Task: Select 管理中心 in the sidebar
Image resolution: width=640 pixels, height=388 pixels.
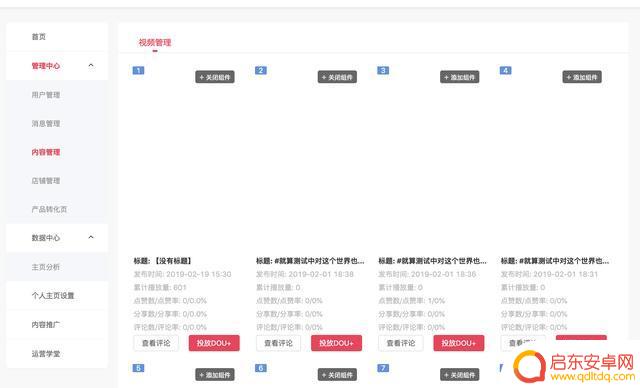Action: [x=46, y=66]
